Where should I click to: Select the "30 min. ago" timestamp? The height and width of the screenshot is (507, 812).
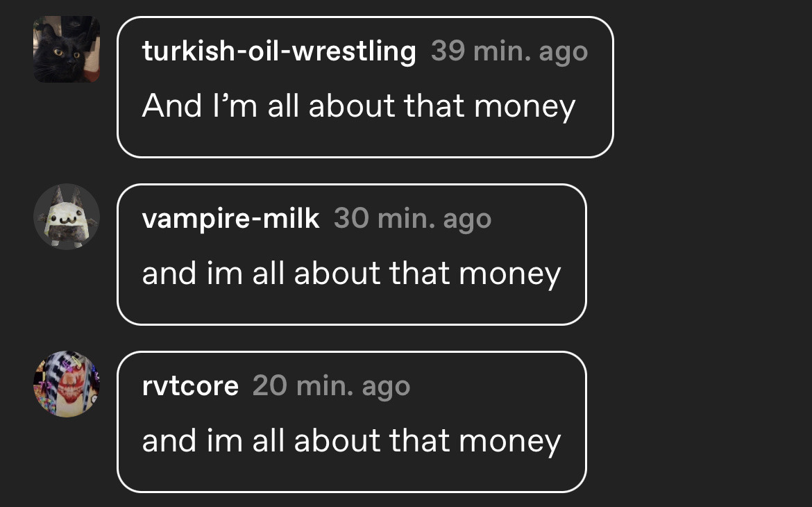point(413,219)
